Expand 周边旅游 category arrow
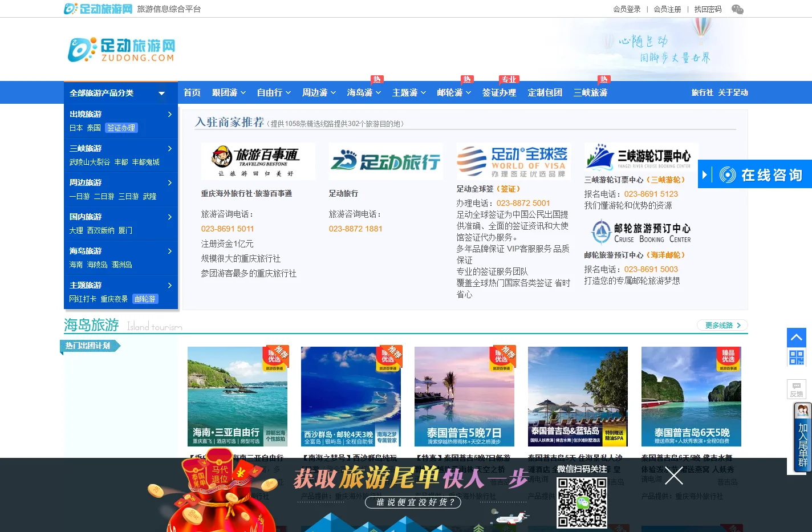 point(169,182)
